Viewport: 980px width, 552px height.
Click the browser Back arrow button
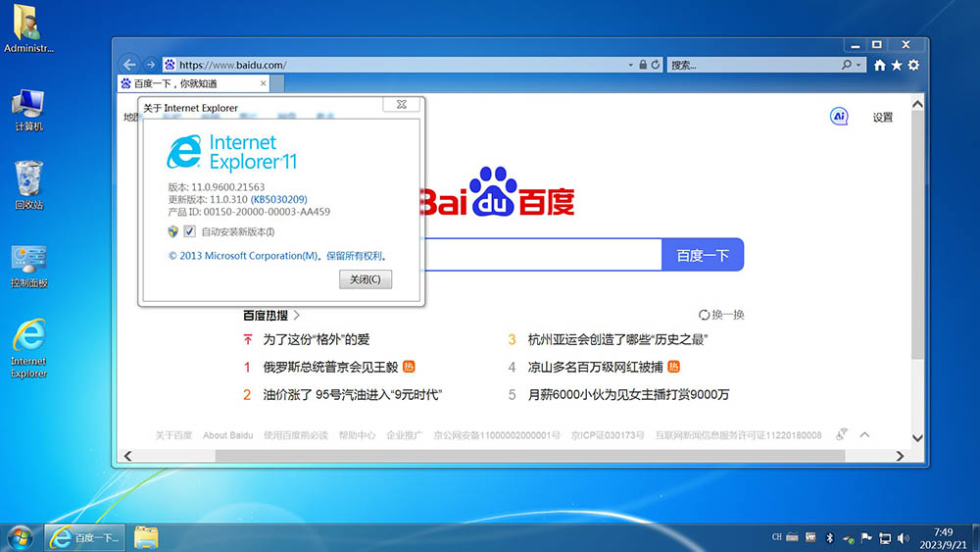click(129, 65)
